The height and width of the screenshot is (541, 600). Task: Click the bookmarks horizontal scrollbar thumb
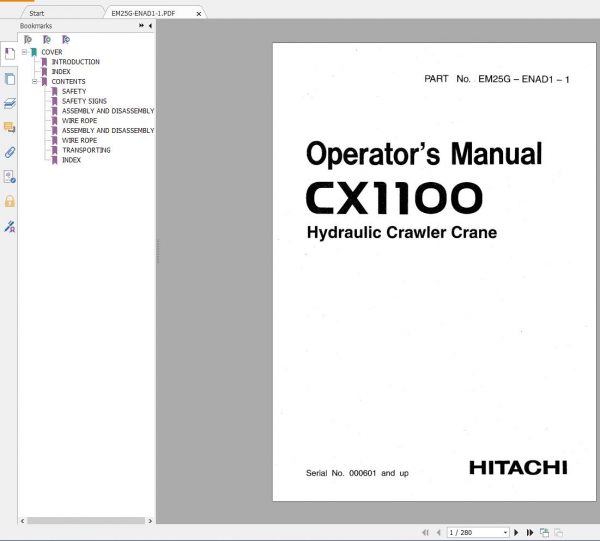(86, 521)
